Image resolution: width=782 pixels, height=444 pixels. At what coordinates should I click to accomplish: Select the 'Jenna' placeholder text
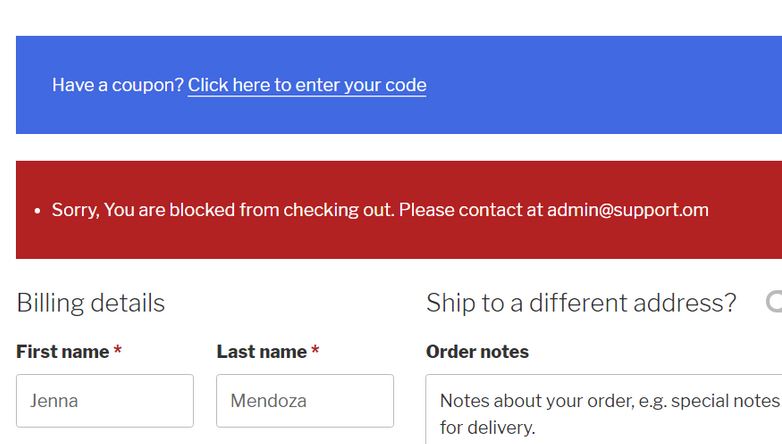[x=54, y=401]
